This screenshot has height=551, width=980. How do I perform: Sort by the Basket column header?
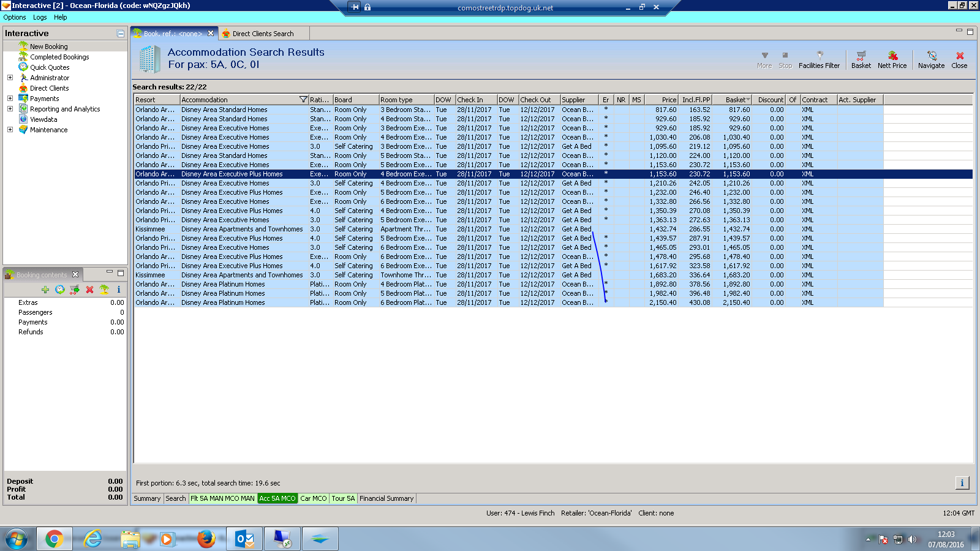(733, 100)
